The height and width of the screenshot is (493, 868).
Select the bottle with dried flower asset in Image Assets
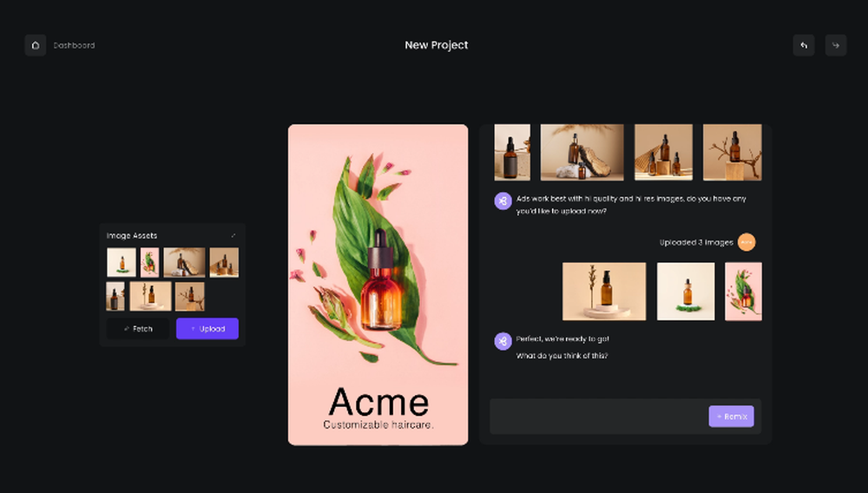click(150, 297)
